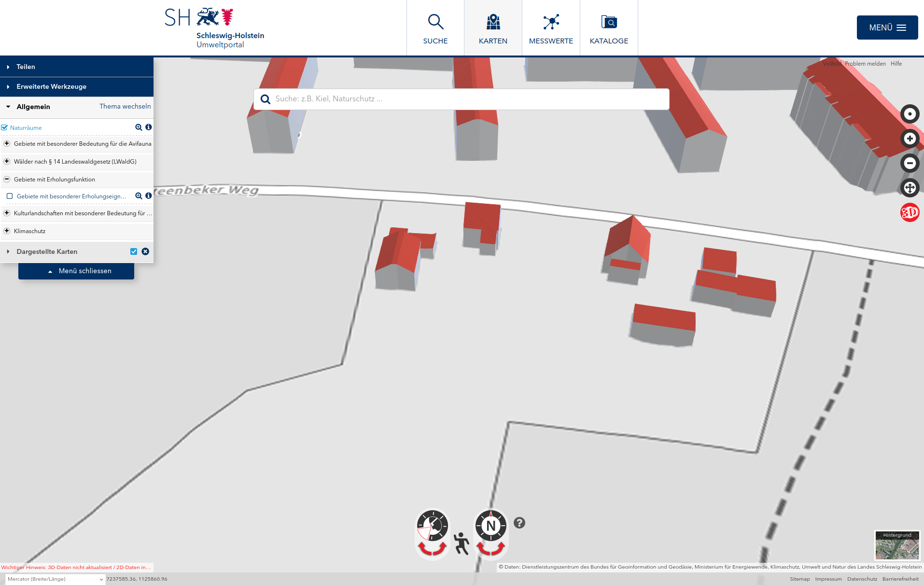Click the Thema wechseln link

125,106
